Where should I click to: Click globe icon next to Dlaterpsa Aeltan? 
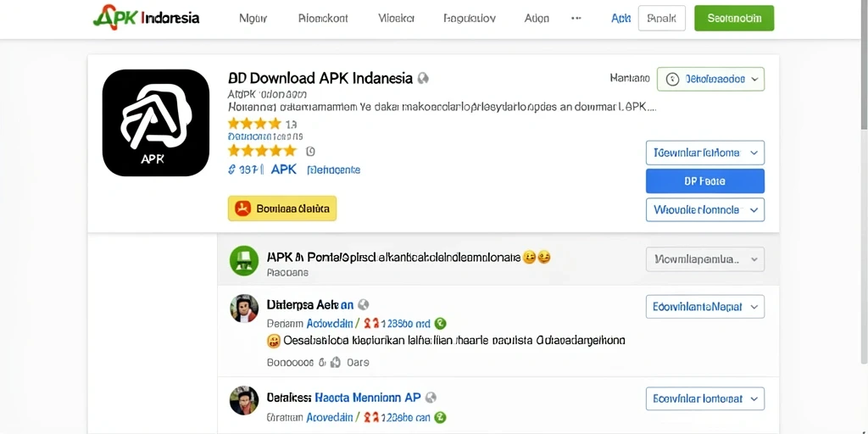363,304
